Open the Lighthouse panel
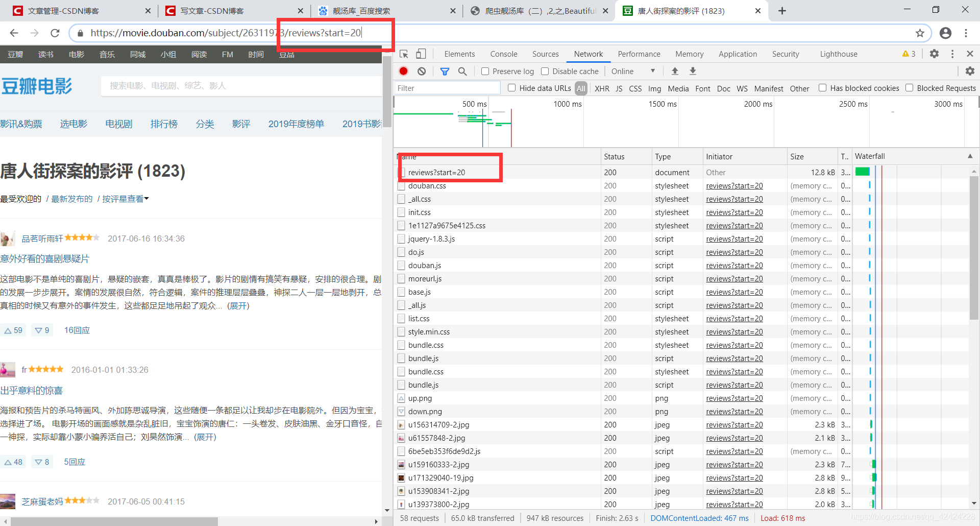Viewport: 980px width, 526px height. coord(839,54)
